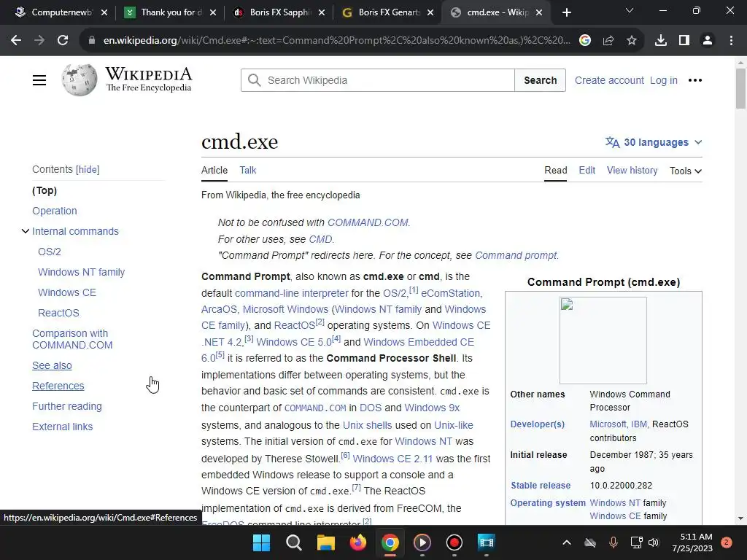Focus the Search Wikipedia field
747x560 pixels.
(x=378, y=80)
